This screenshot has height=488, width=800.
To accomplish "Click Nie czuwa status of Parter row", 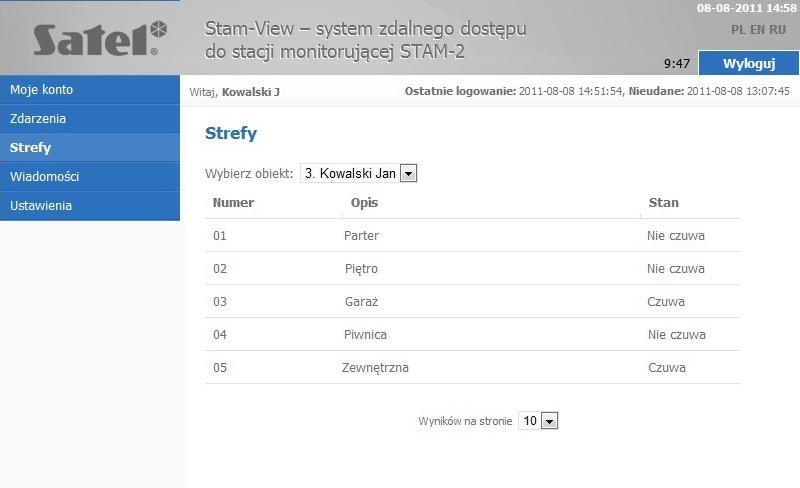I will [676, 236].
